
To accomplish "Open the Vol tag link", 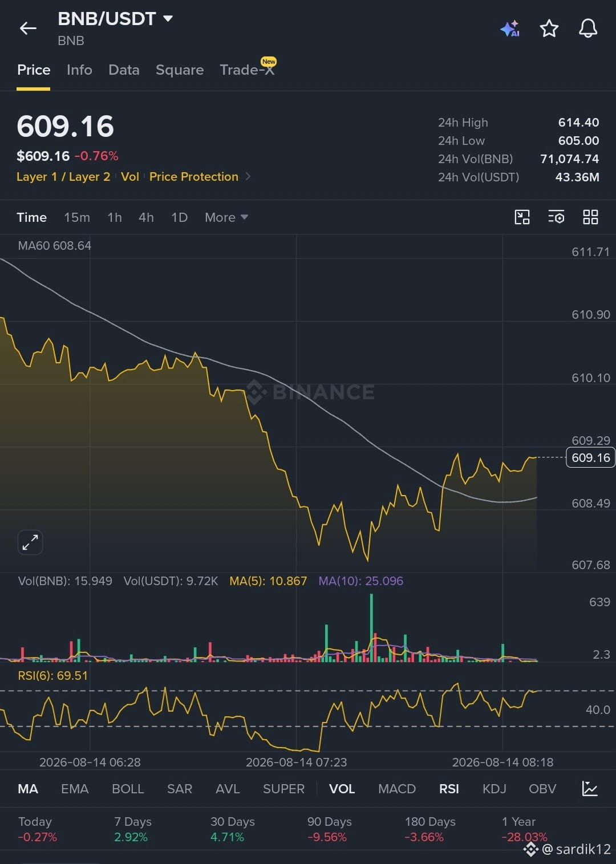I will (130, 177).
